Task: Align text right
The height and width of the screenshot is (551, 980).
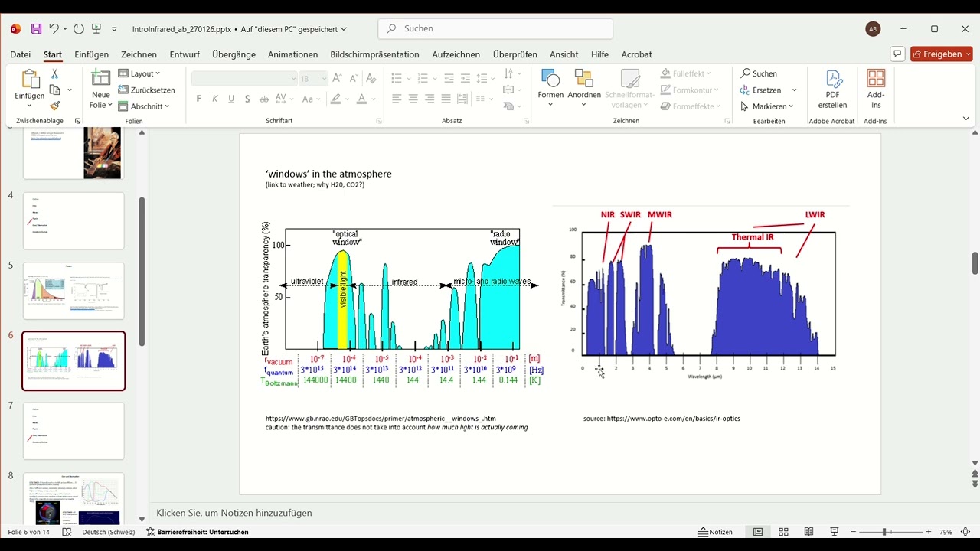Action: pyautogui.click(x=430, y=99)
